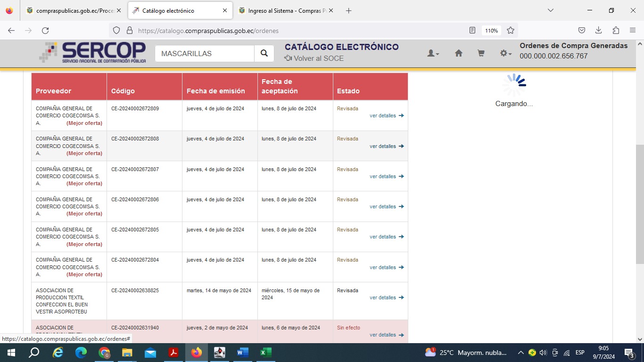Screen dimensions: 644x362
Task: Open a new browser tab
Action: [348, 10]
